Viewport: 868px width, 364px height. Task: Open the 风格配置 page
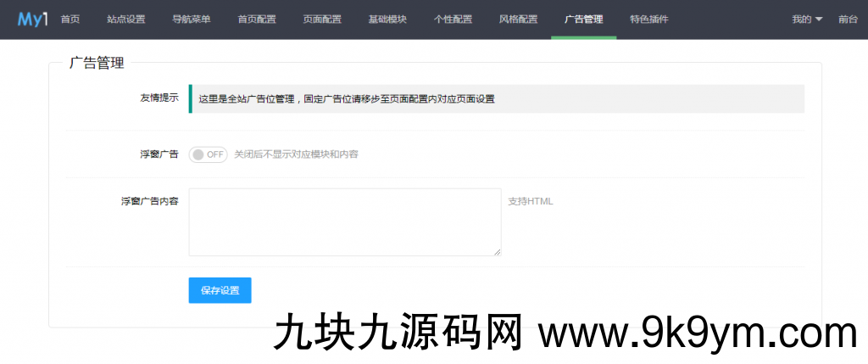518,20
